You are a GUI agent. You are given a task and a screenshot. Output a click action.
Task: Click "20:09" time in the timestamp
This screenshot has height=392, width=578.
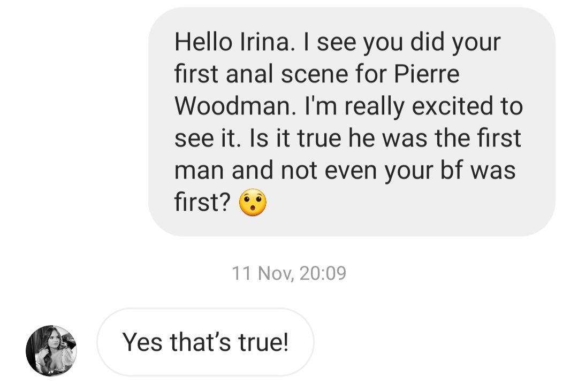323,273
